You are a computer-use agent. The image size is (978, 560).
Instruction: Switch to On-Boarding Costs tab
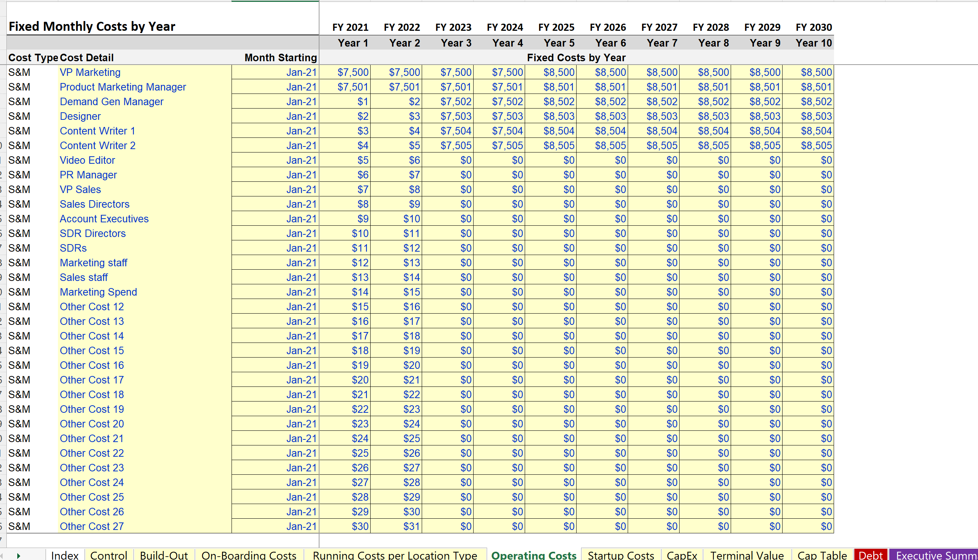[249, 555]
